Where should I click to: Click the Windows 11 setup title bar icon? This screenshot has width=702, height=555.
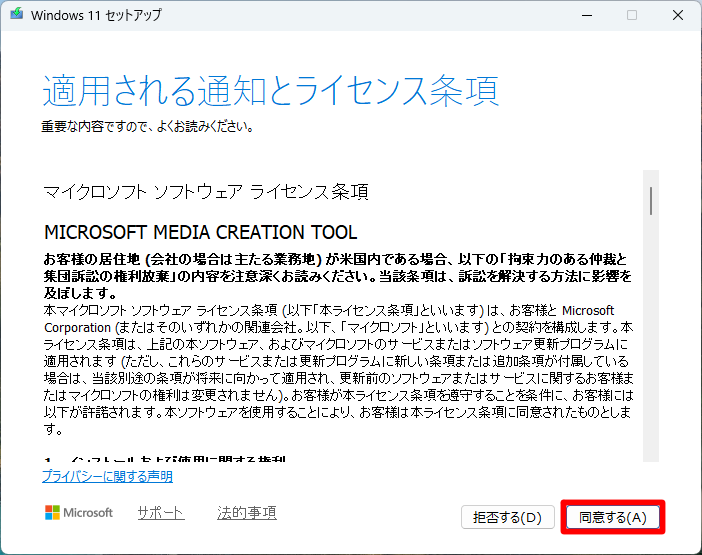(17, 14)
